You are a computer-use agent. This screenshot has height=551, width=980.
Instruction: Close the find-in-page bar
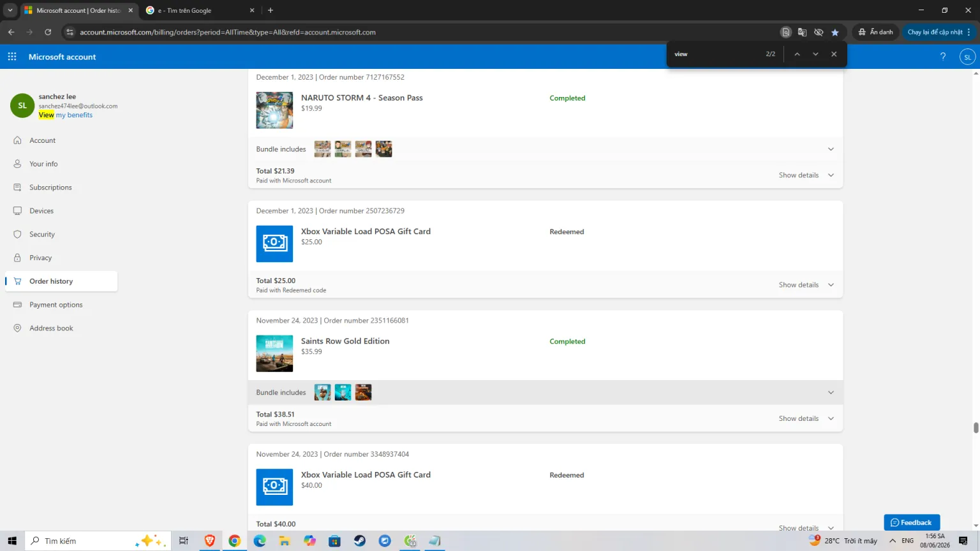[x=834, y=54]
